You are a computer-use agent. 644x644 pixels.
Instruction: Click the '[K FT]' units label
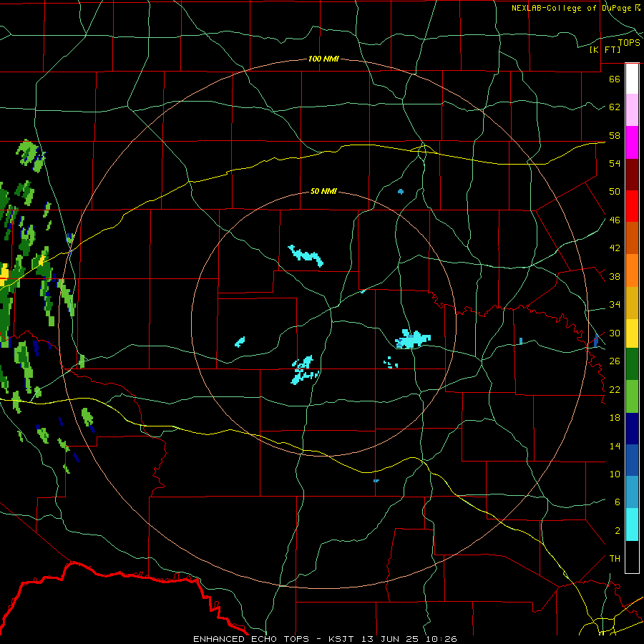605,50
